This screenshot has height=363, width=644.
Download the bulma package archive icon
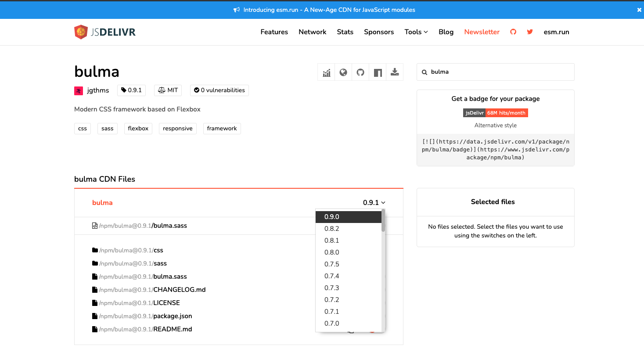pos(395,72)
